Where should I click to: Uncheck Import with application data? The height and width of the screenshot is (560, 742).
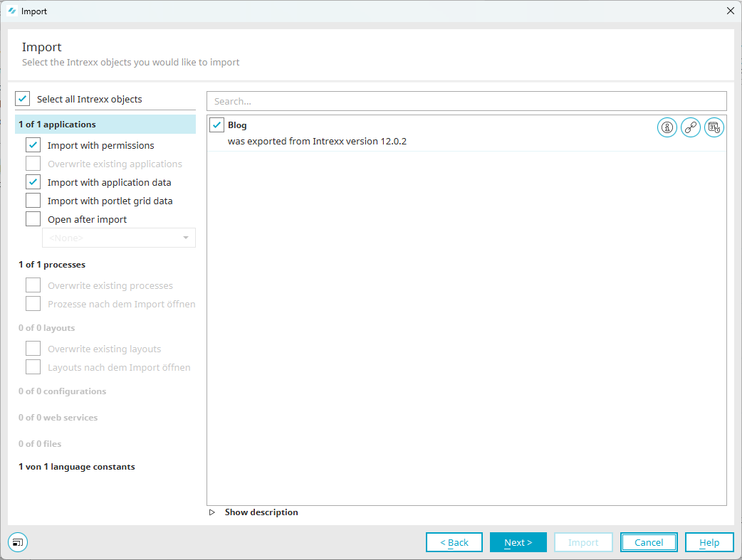(33, 182)
